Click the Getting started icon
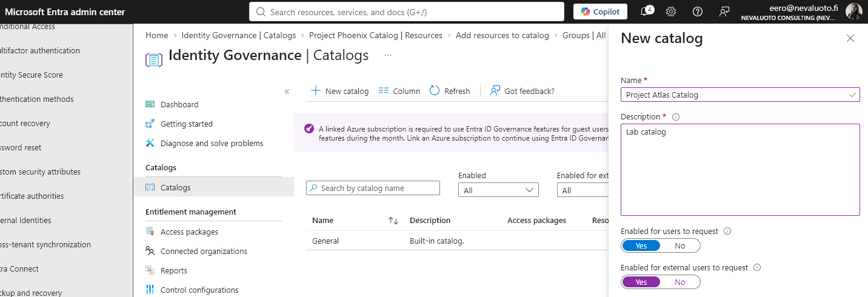Viewport: 868px width, 297px height. click(150, 124)
